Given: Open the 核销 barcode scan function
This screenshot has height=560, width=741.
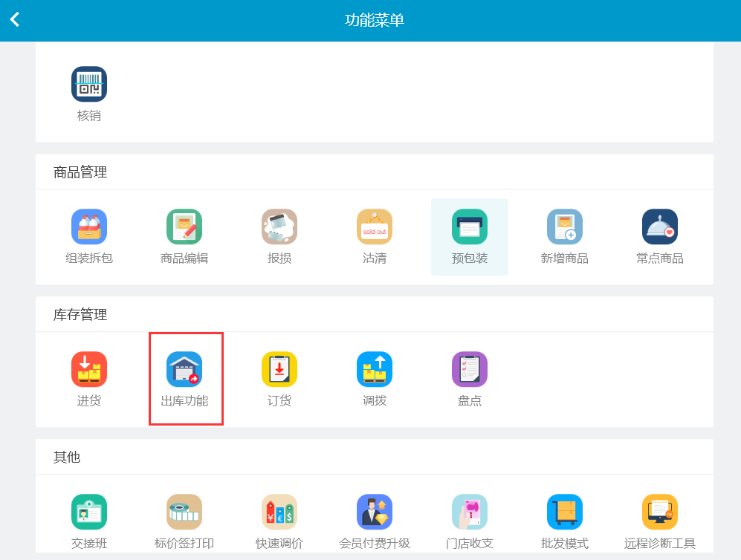Looking at the screenshot, I should pos(89,94).
